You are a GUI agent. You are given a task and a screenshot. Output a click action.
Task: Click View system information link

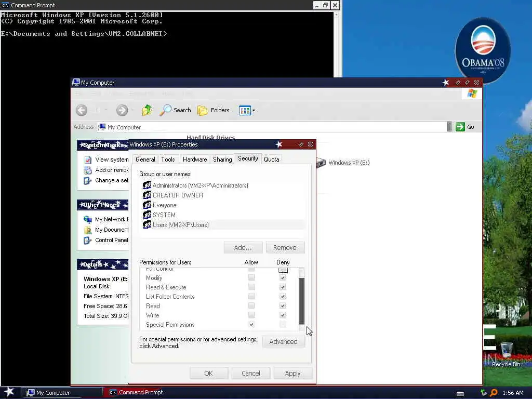pyautogui.click(x=106, y=159)
